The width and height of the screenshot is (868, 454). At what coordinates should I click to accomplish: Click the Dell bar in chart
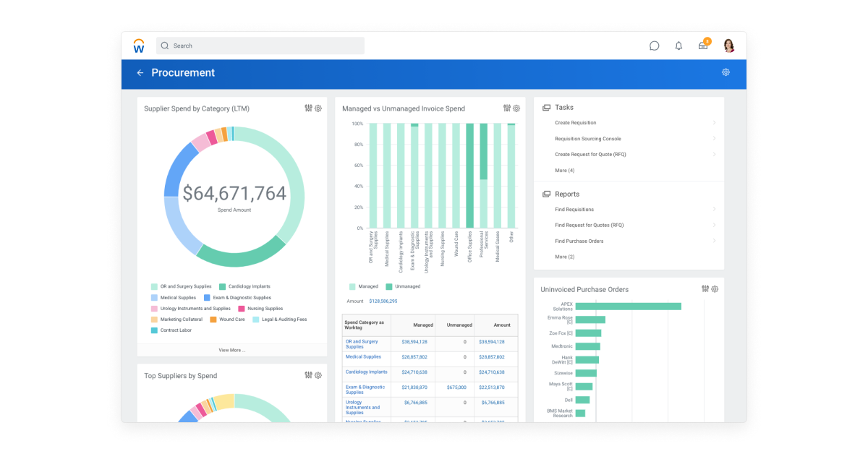tap(583, 400)
